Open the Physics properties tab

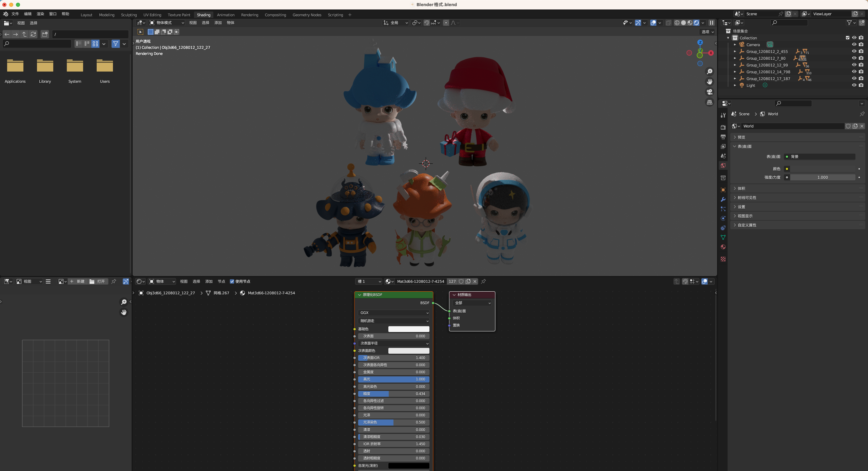pos(723,218)
